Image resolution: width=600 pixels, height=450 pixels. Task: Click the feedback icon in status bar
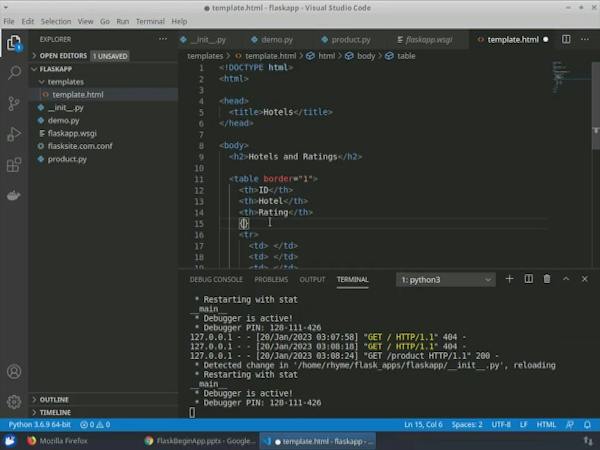[x=569, y=425]
